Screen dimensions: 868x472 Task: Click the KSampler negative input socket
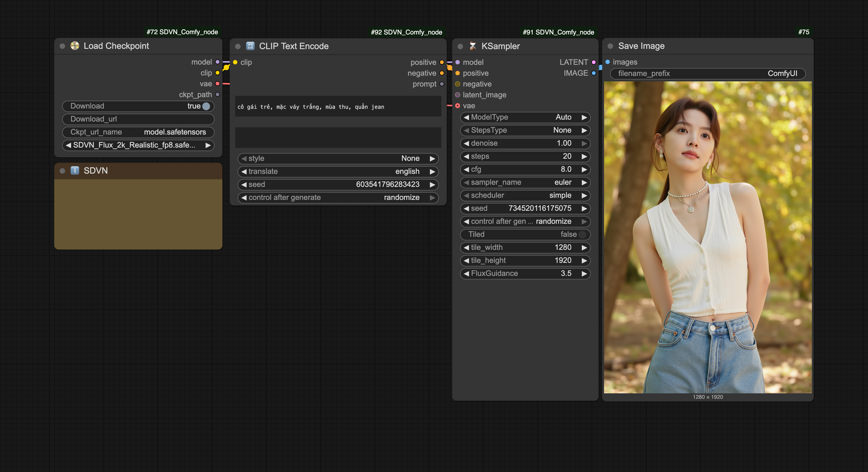click(458, 84)
